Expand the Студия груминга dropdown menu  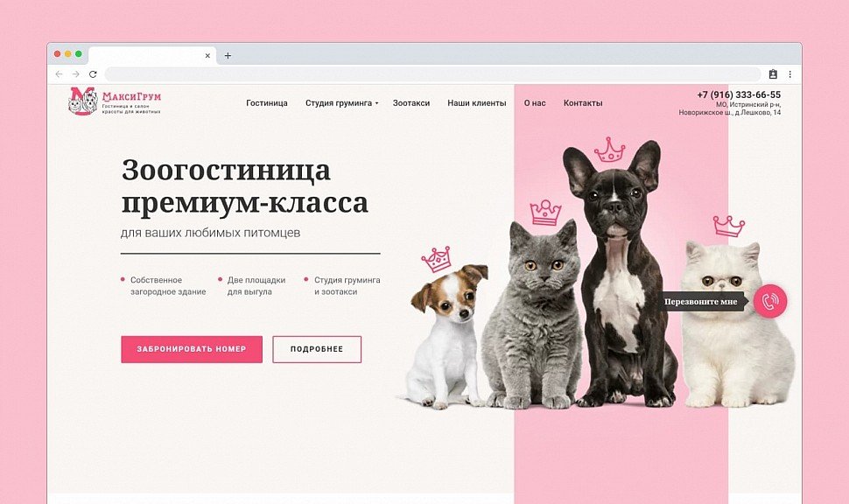coord(341,103)
